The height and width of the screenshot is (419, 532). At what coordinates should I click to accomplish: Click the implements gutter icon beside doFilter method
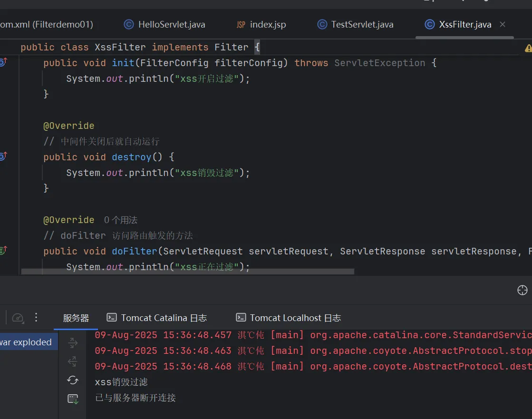tap(3, 251)
